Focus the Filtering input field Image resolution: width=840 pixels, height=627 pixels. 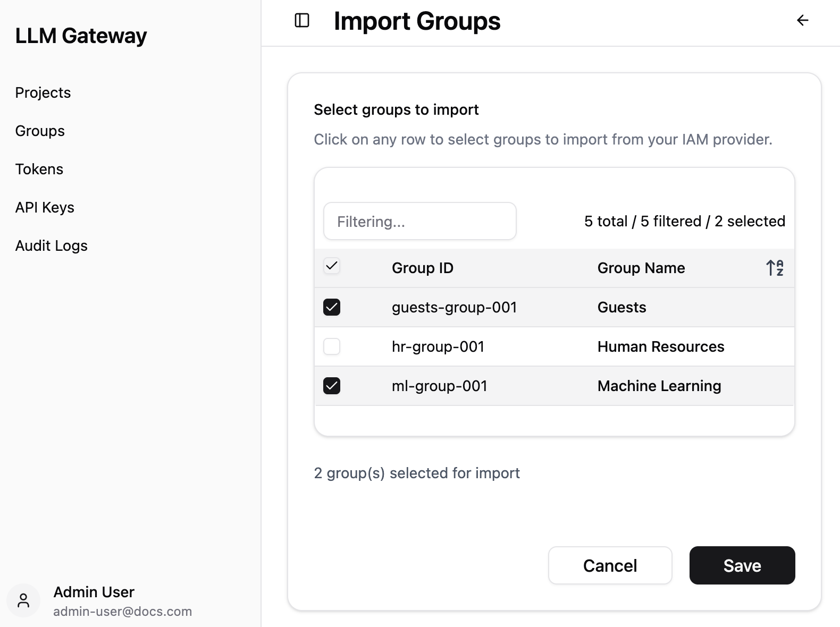(420, 221)
